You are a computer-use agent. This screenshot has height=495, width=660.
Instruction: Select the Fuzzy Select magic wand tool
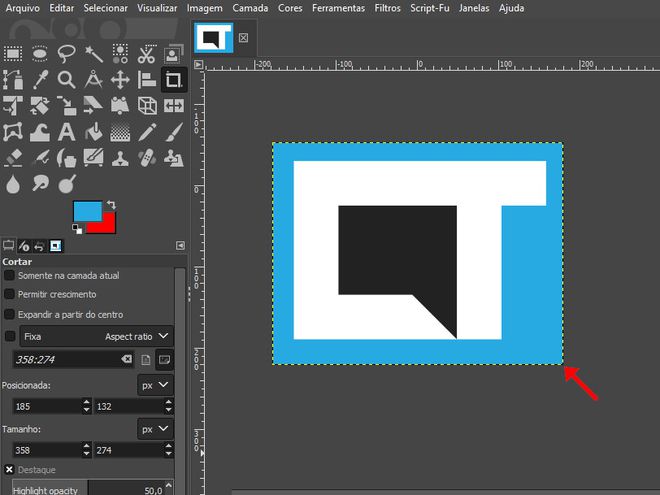tap(93, 54)
